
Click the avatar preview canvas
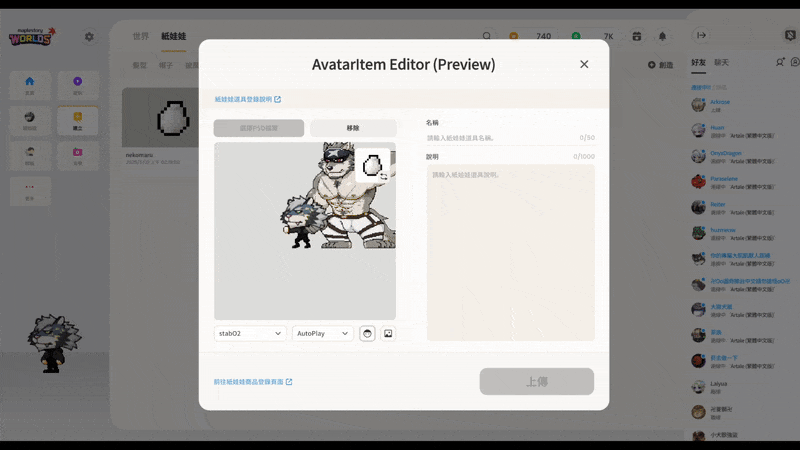(305, 231)
